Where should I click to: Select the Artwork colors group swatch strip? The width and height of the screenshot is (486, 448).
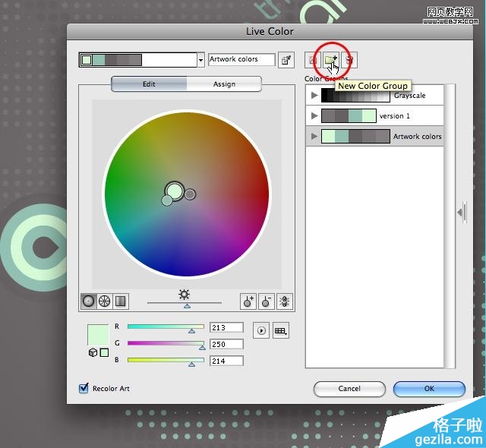(355, 136)
